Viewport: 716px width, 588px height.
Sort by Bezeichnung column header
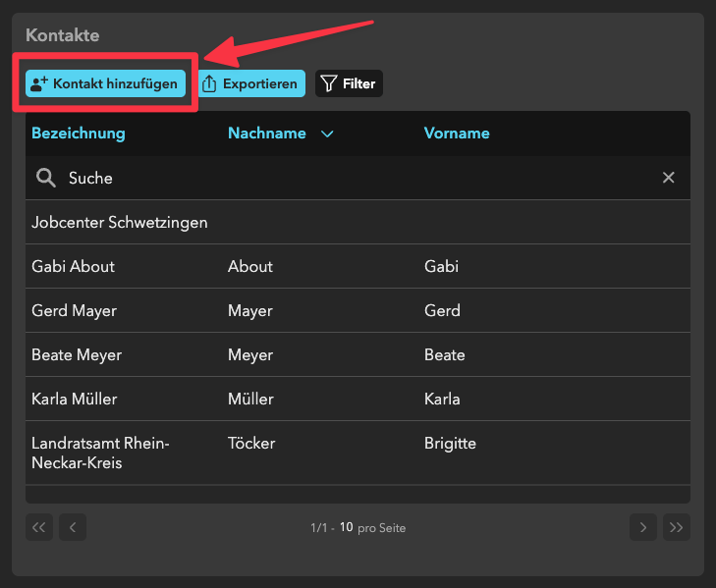click(x=79, y=134)
